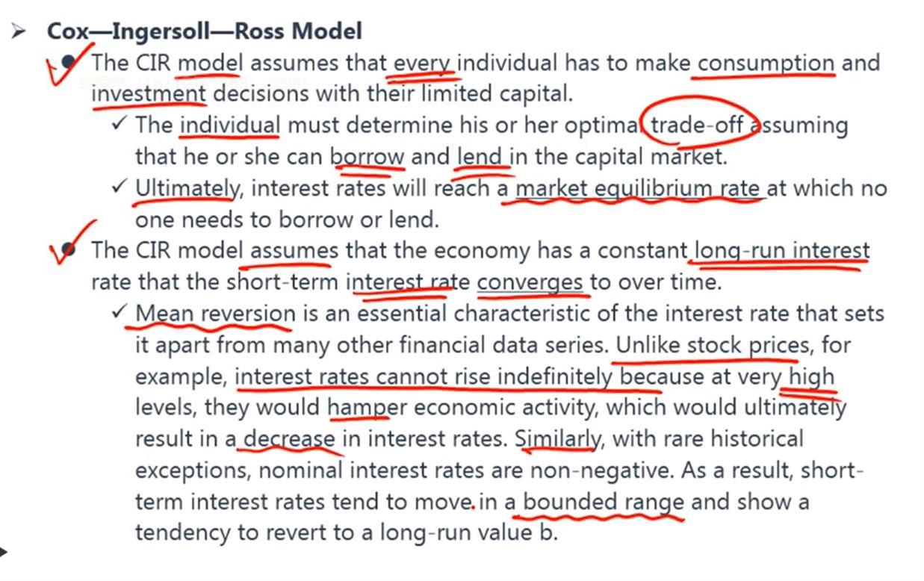Click the underlined phrase 'Unlike stock prices'
The height and width of the screenshot is (581, 924).
tap(713, 346)
